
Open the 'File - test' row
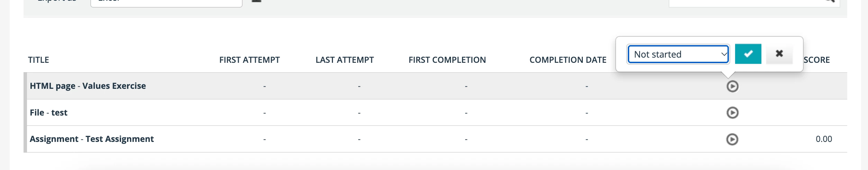pyautogui.click(x=48, y=113)
